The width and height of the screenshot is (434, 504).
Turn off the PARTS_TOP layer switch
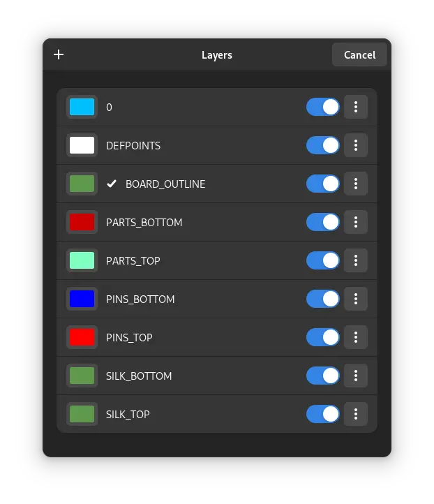(x=323, y=260)
